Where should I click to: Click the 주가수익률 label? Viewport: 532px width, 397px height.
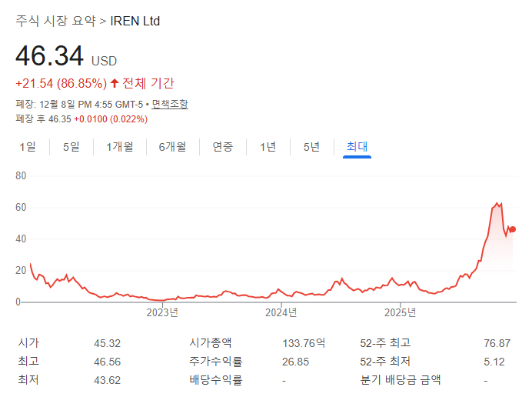(x=216, y=362)
